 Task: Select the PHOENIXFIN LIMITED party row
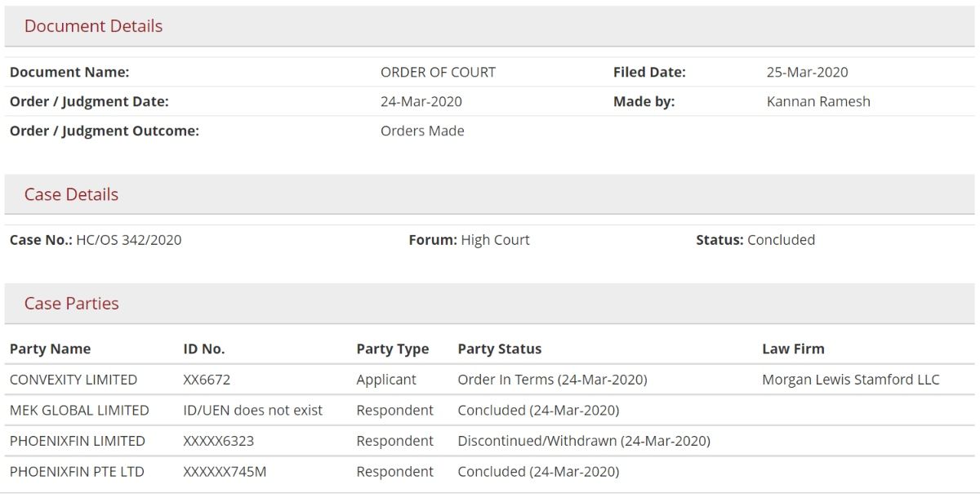(490, 441)
